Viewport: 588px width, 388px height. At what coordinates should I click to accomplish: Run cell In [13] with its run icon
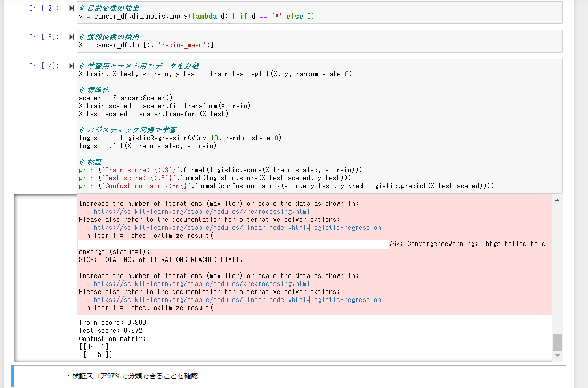(x=71, y=37)
